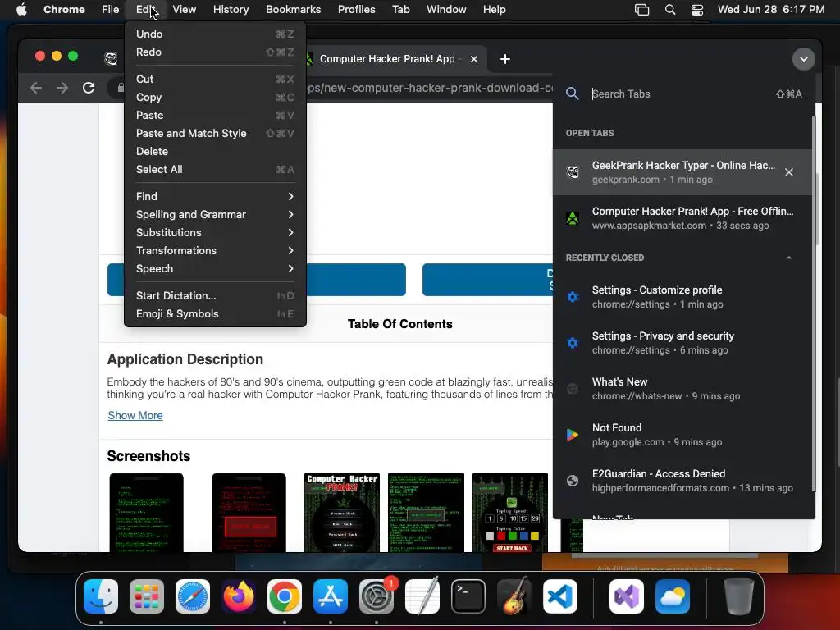Close GeekPrank Hacker Typer in tab search
The height and width of the screenshot is (630, 840).
(789, 172)
